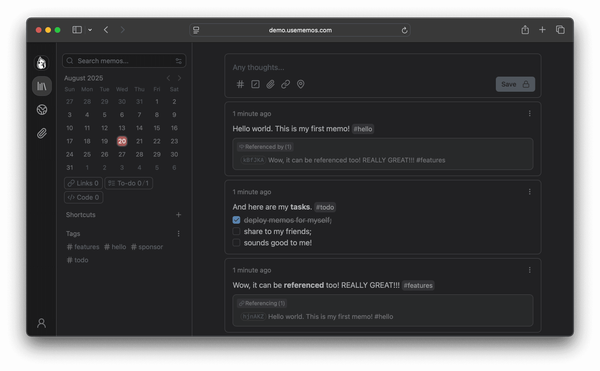Click the website settings icon in address bar
600x371 pixels.
[196, 30]
